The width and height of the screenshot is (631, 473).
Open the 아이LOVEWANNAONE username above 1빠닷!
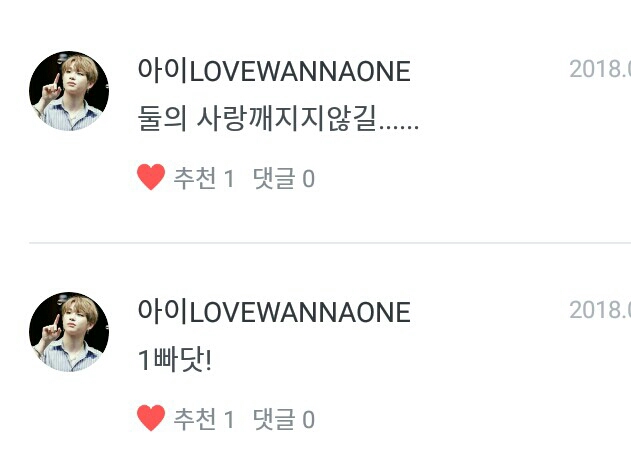tap(274, 312)
